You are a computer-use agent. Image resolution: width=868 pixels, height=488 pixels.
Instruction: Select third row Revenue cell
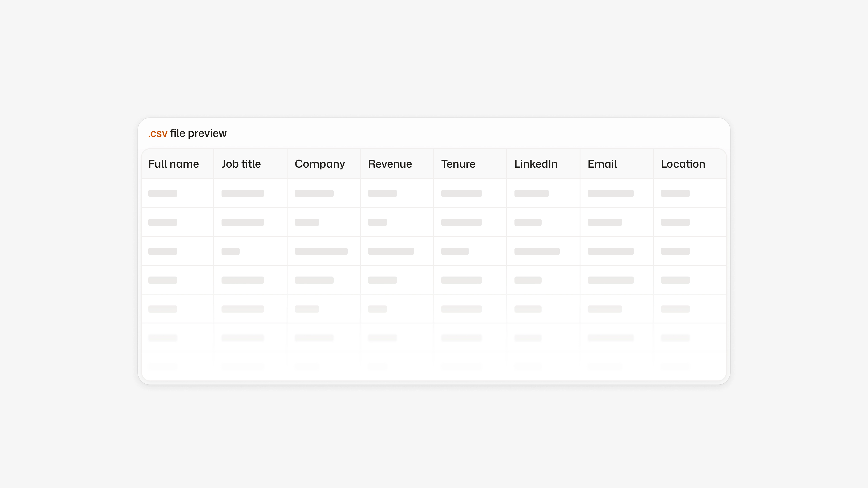coord(391,251)
